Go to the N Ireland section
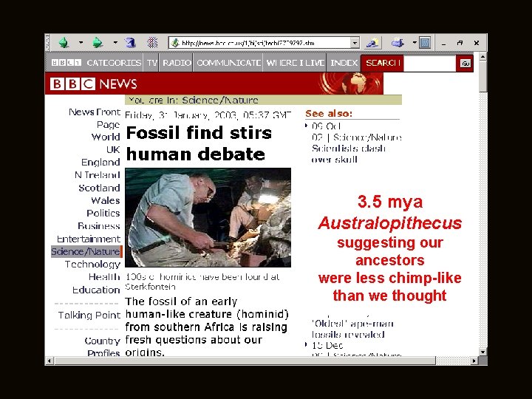Image resolution: width=532 pixels, height=399 pixels. click(98, 175)
